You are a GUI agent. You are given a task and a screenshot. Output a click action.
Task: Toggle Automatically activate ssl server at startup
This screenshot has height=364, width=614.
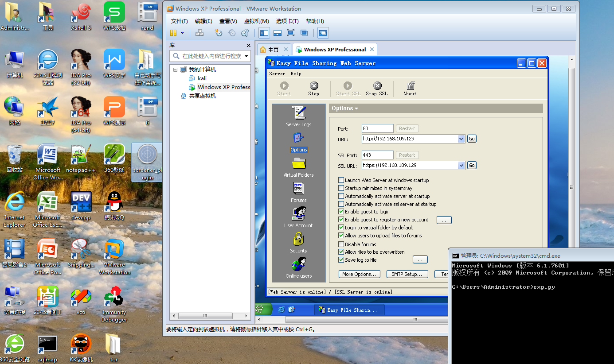341,204
